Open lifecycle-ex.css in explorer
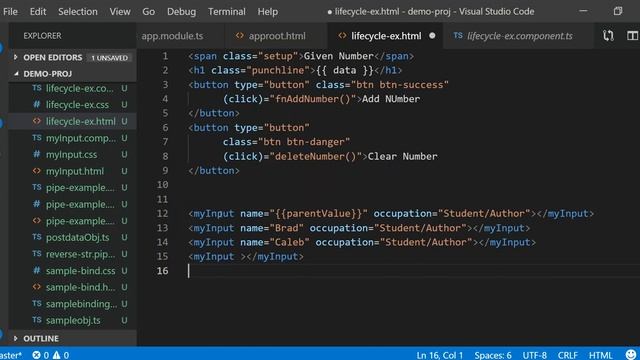 (x=77, y=105)
